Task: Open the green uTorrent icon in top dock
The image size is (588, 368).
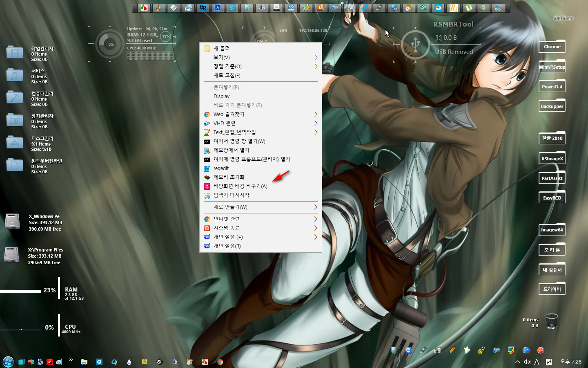Action: pyautogui.click(x=469, y=7)
